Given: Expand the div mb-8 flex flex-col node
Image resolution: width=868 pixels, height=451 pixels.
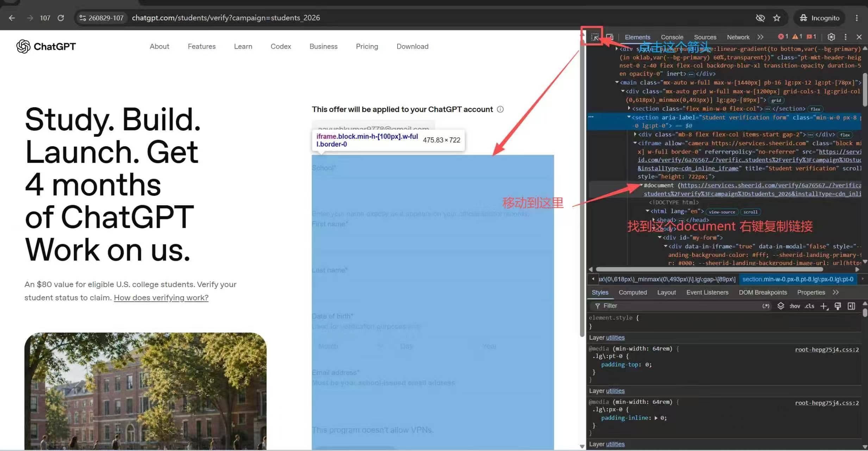Looking at the screenshot, I should [x=635, y=135].
